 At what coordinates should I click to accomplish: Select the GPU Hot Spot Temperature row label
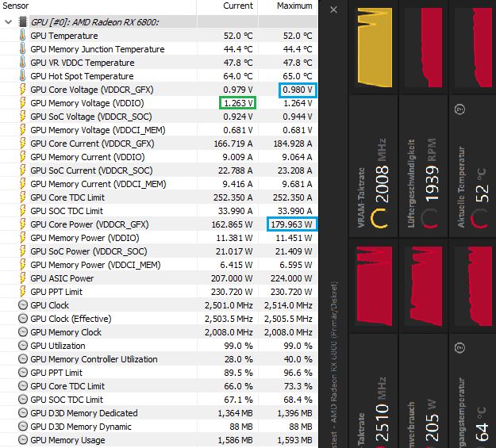tap(82, 76)
